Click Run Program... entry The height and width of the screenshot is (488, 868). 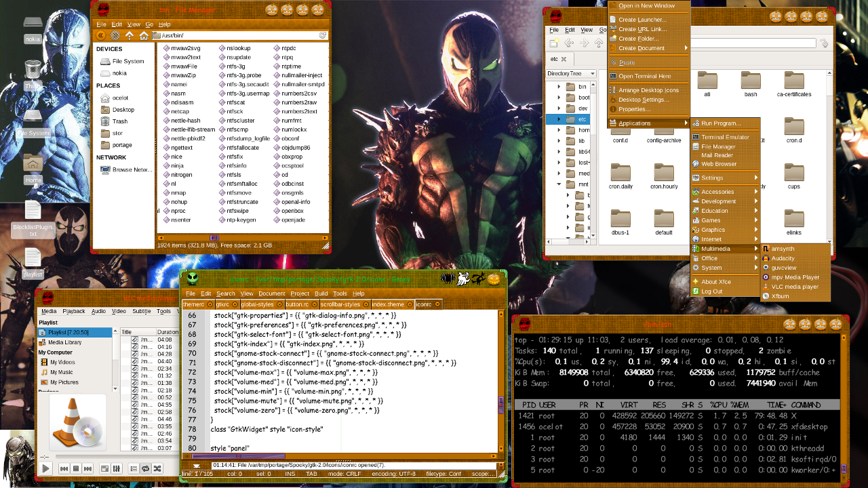(x=725, y=123)
